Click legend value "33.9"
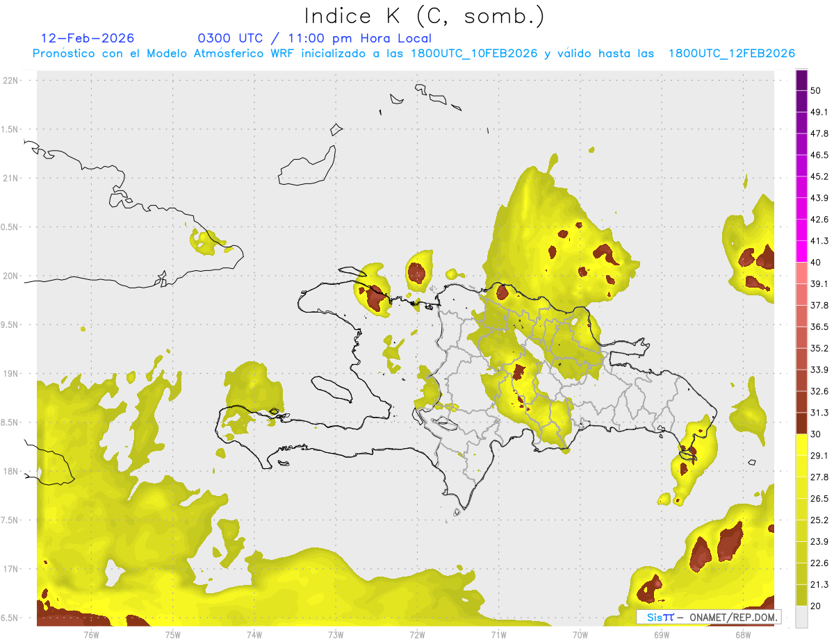Screen dimensions: 834x644 point(819,370)
